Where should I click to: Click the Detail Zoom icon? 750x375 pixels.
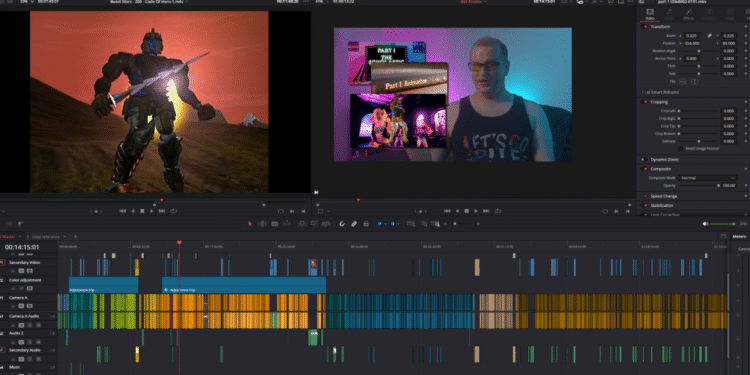coord(423,223)
